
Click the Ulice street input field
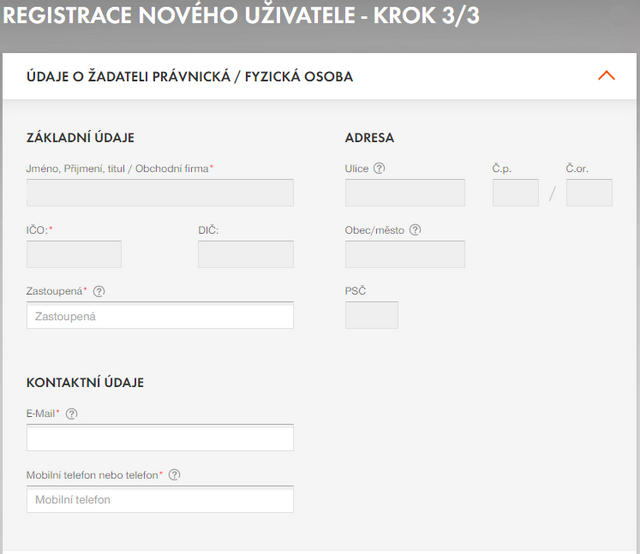pos(404,193)
